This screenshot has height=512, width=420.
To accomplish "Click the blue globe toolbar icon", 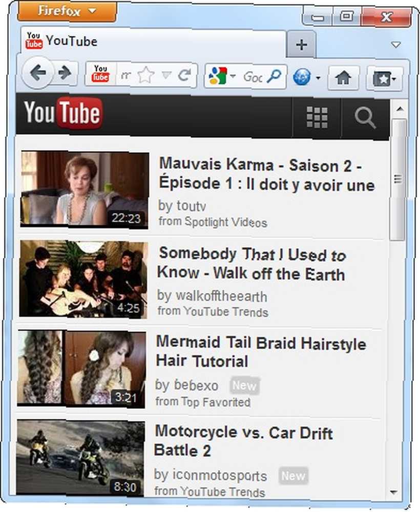I will click(301, 77).
